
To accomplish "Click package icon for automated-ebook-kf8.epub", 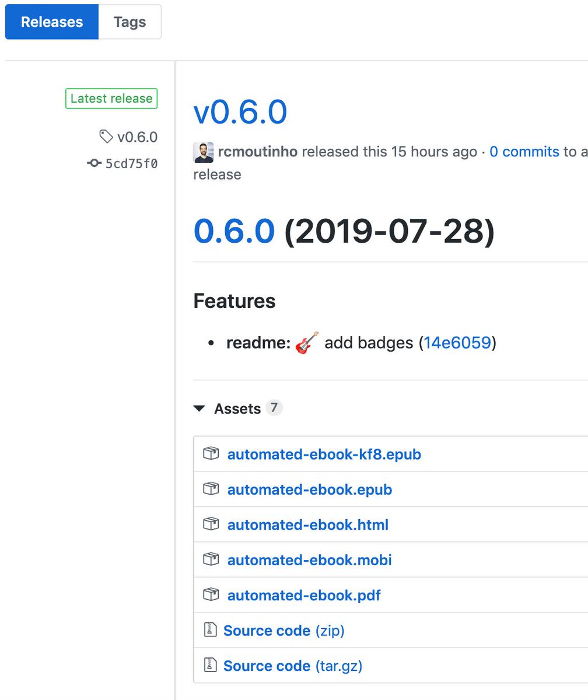I will 211,453.
